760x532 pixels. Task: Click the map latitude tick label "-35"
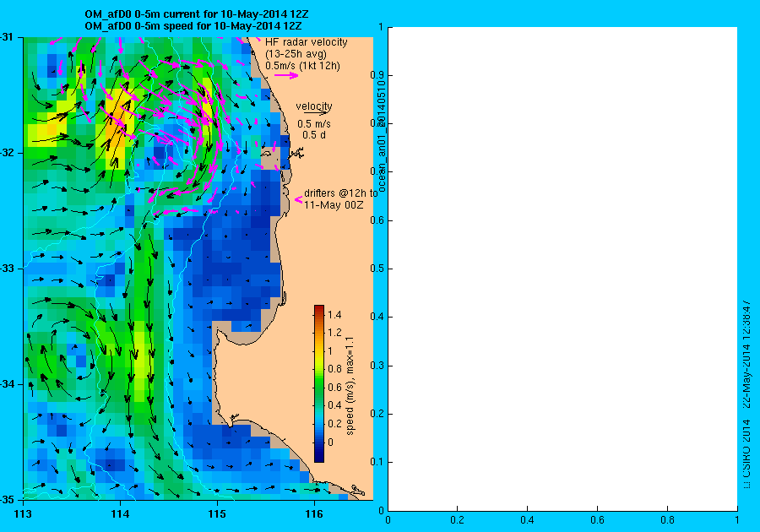click(8, 500)
